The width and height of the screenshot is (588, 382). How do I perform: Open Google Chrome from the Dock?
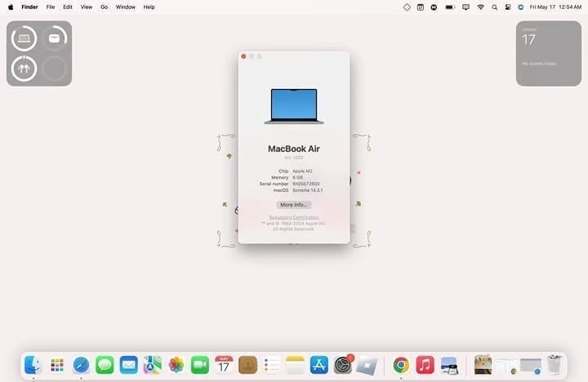(x=401, y=365)
